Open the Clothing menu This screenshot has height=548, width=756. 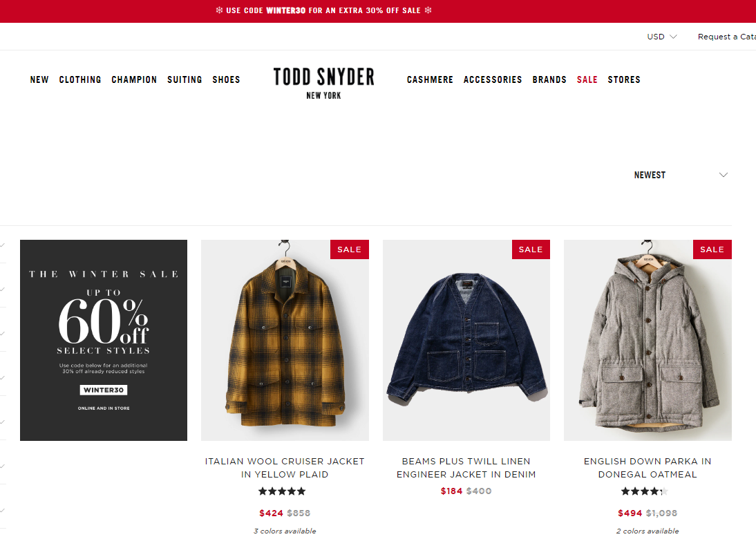click(x=80, y=79)
